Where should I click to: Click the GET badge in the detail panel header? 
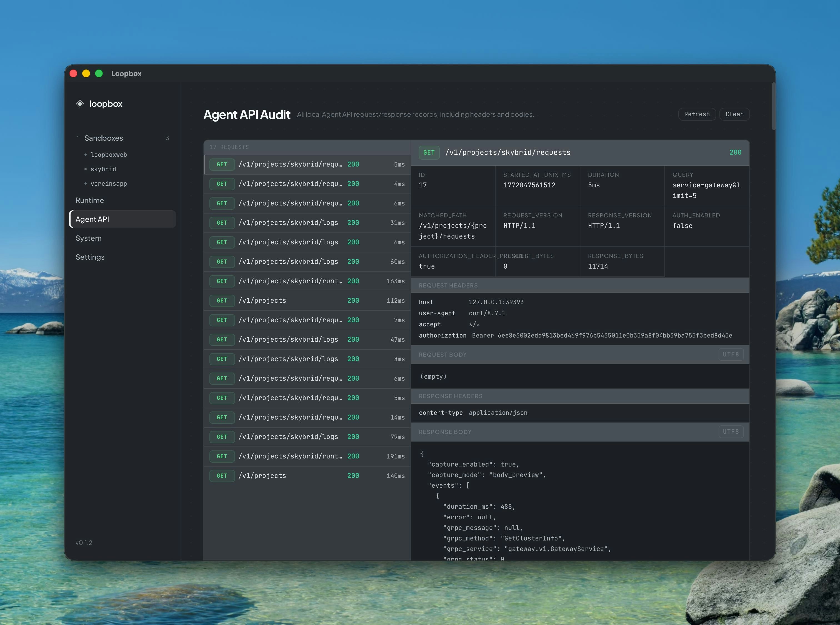point(429,152)
